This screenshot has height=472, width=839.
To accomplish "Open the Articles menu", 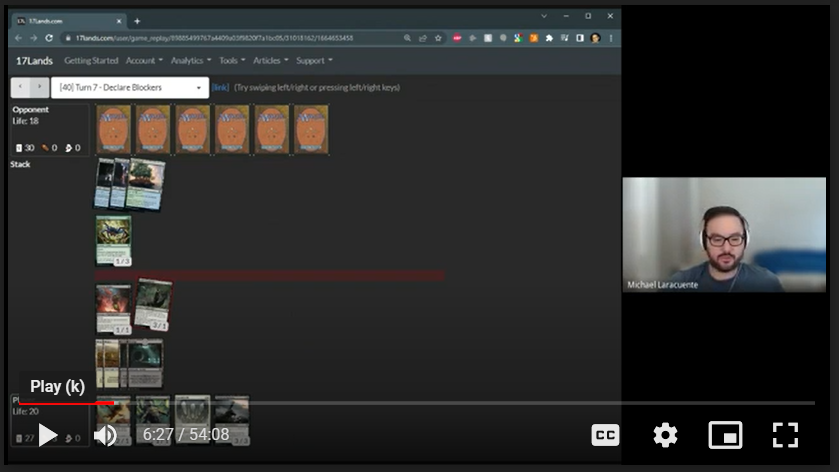I will [270, 61].
